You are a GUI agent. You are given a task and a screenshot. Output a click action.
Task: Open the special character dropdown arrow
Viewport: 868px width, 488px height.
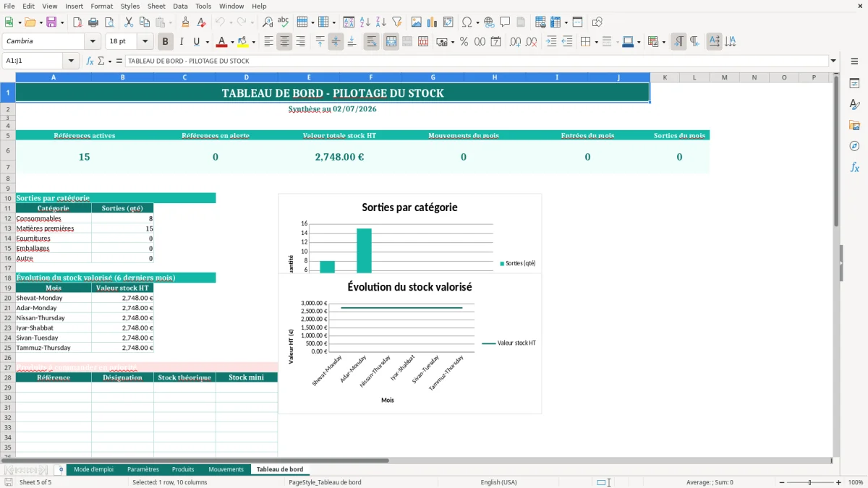tap(478, 22)
